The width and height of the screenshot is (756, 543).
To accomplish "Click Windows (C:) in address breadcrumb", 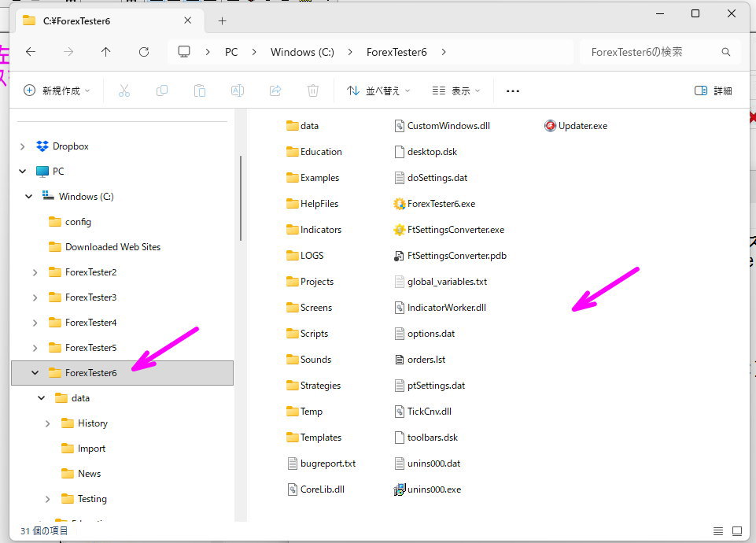I will coord(302,52).
